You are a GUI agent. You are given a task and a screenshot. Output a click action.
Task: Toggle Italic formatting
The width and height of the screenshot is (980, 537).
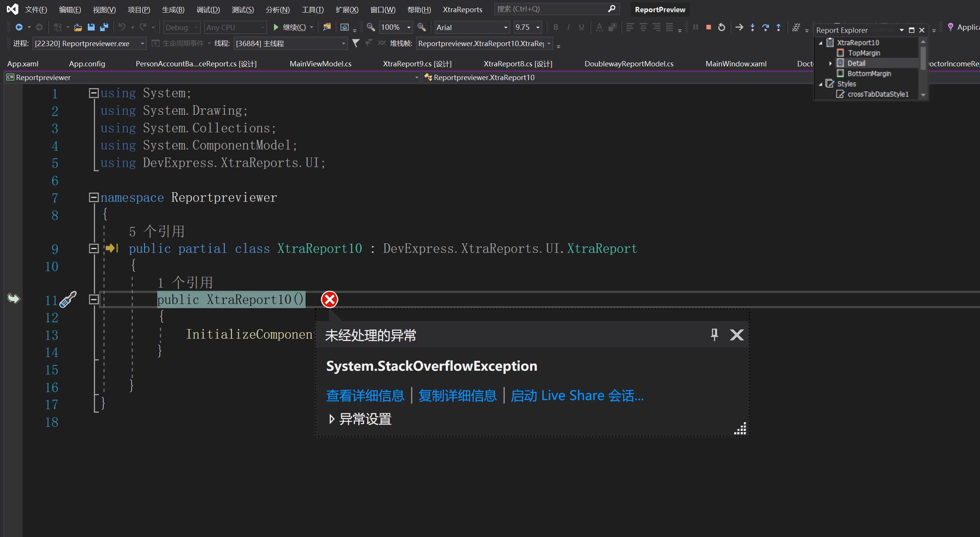click(569, 27)
